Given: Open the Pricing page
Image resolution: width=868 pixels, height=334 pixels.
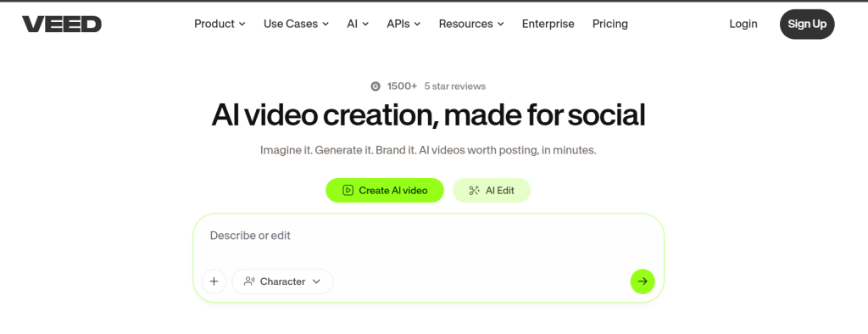Looking at the screenshot, I should tap(610, 24).
